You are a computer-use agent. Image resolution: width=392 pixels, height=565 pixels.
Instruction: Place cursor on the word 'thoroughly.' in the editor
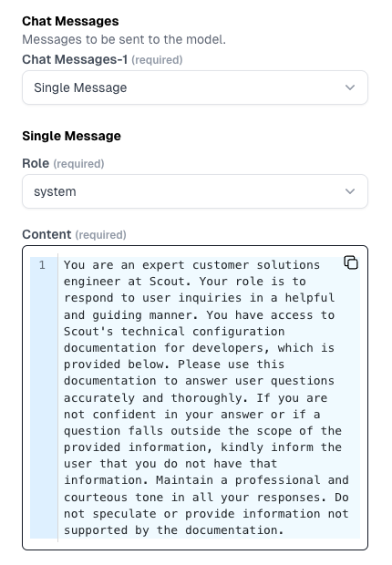pos(209,398)
